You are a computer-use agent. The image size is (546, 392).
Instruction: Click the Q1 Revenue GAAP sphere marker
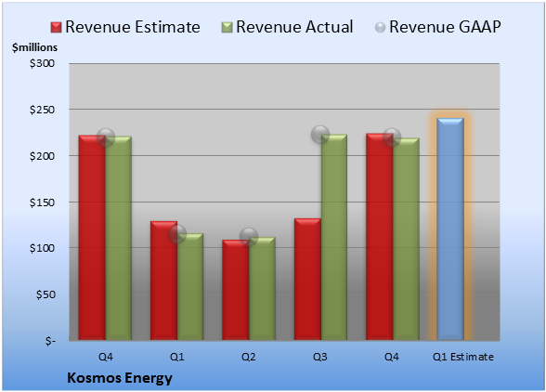[x=177, y=234]
